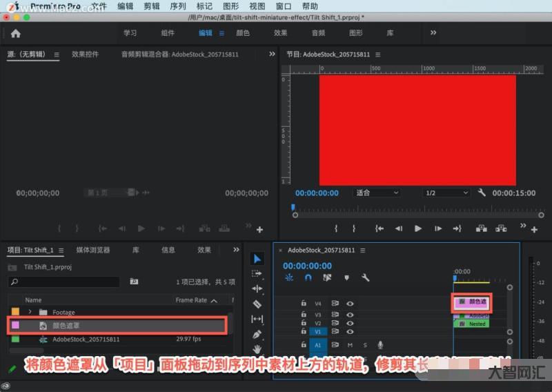The height and width of the screenshot is (392, 552).
Task: Toggle the lock on track V3
Action: pos(304,315)
